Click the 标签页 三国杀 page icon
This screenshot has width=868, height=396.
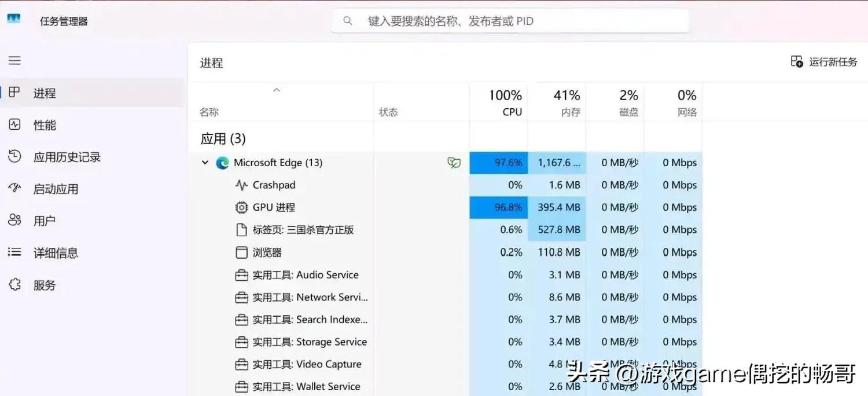[241, 230]
